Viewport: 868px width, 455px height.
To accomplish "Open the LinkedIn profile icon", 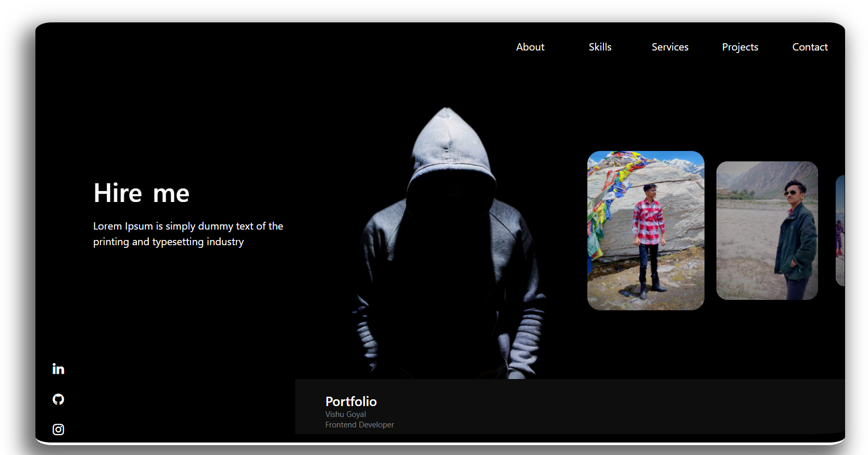I will tap(58, 369).
